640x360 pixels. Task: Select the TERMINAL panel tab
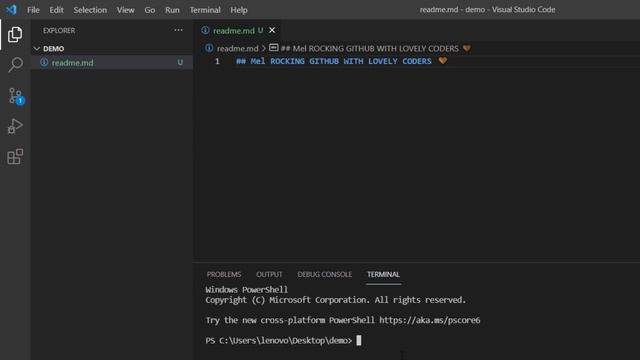(x=383, y=274)
